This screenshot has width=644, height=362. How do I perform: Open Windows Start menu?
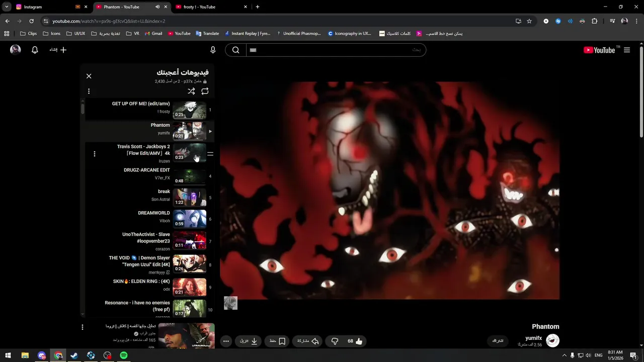(8, 355)
